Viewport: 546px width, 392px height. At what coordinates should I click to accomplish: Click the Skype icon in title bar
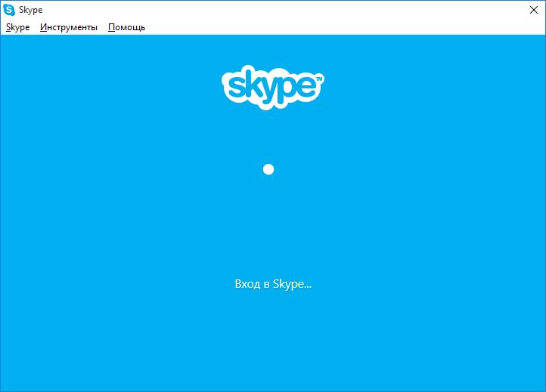(x=9, y=10)
